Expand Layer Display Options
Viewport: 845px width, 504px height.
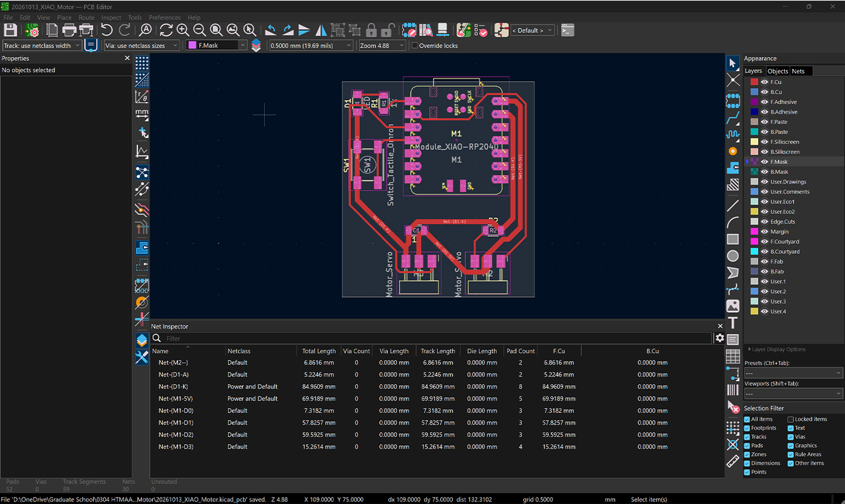(x=778, y=350)
